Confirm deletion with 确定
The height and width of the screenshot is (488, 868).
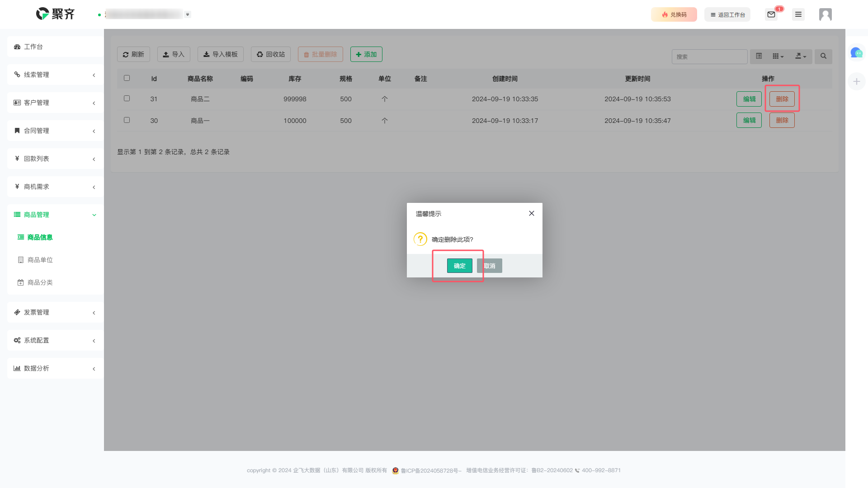pyautogui.click(x=460, y=266)
